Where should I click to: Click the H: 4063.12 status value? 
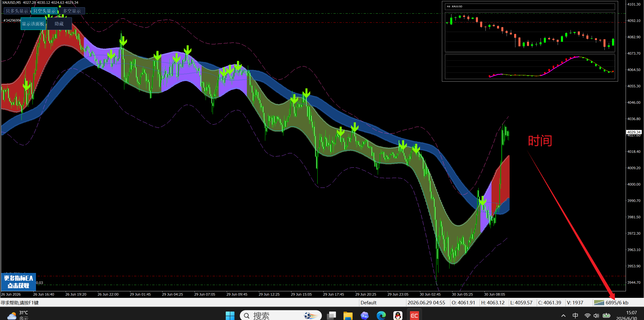[x=493, y=303]
